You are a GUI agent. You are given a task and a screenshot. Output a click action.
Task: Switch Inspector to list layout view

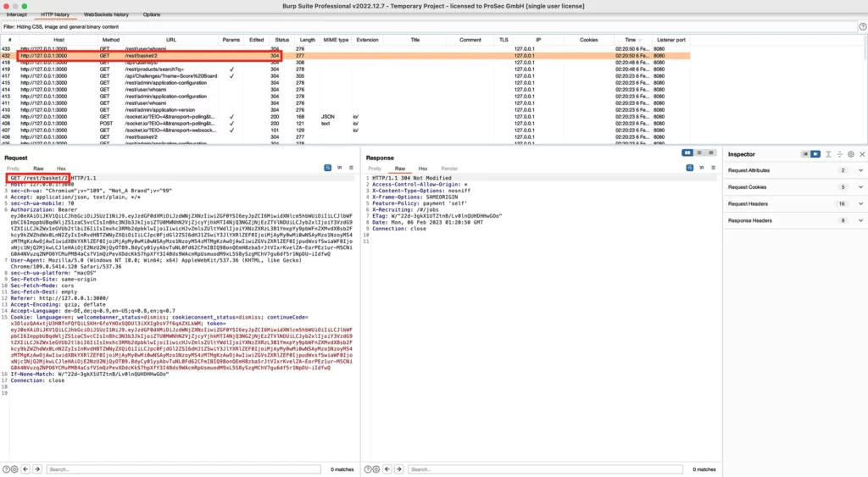tap(805, 154)
